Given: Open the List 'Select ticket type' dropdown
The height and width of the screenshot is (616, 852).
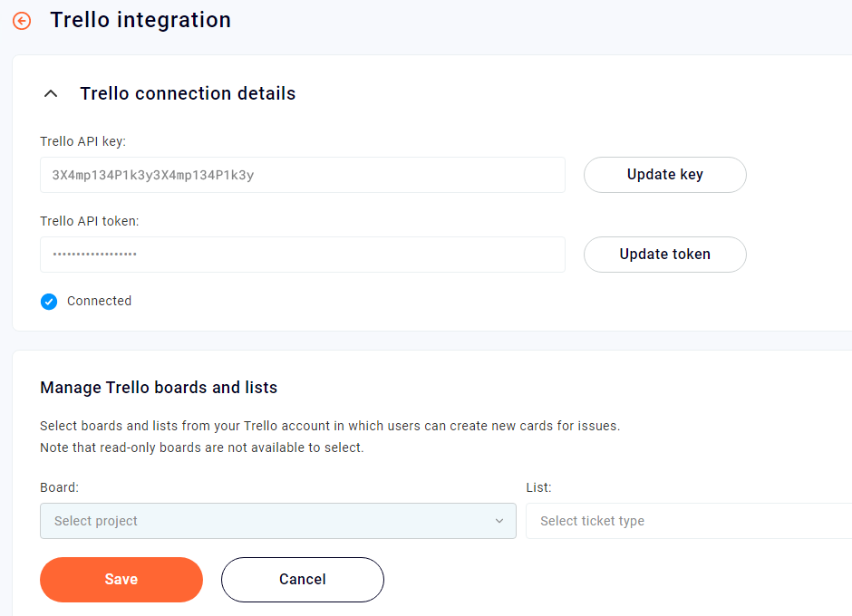Looking at the screenshot, I should point(689,521).
